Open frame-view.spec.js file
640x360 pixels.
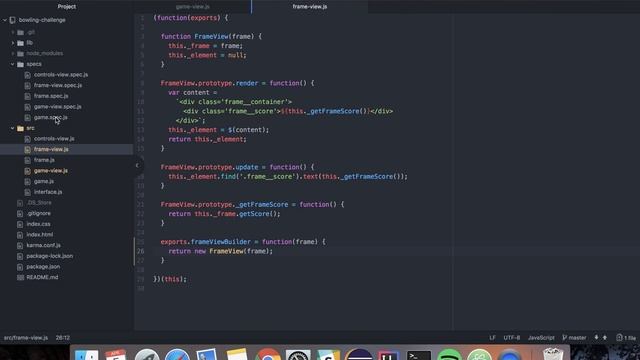tap(58, 85)
